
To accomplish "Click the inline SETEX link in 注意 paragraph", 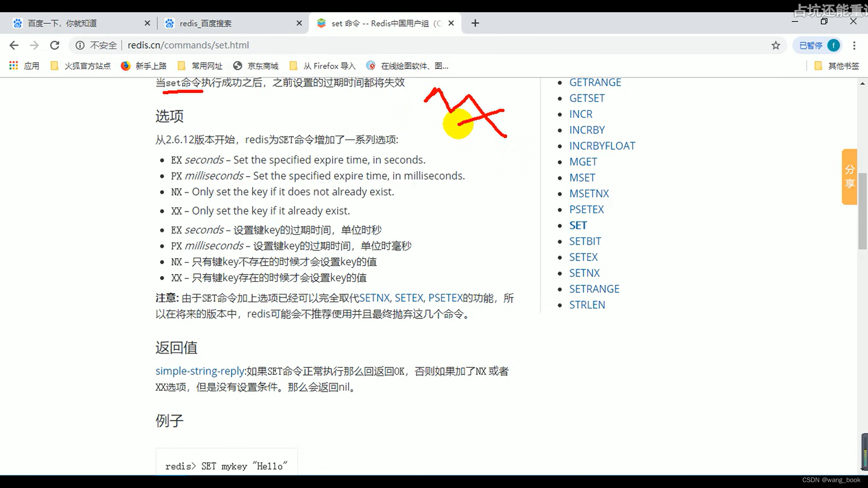I will point(409,298).
